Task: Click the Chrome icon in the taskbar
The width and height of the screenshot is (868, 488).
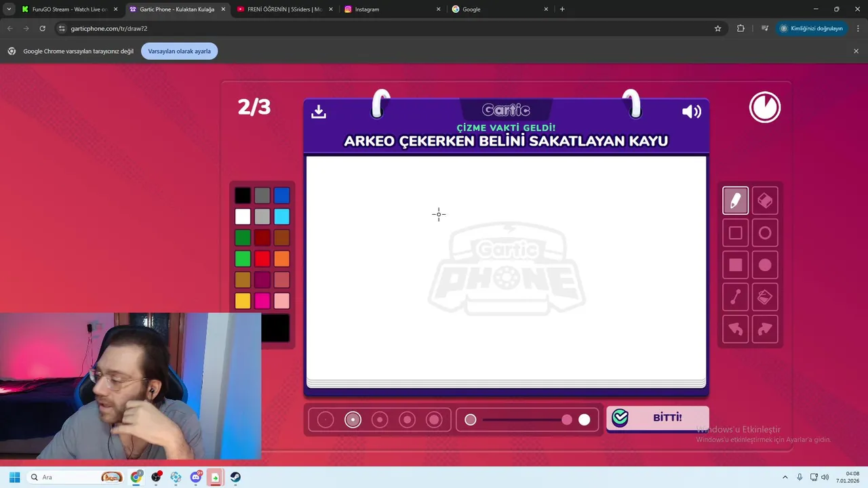Action: pyautogui.click(x=136, y=477)
